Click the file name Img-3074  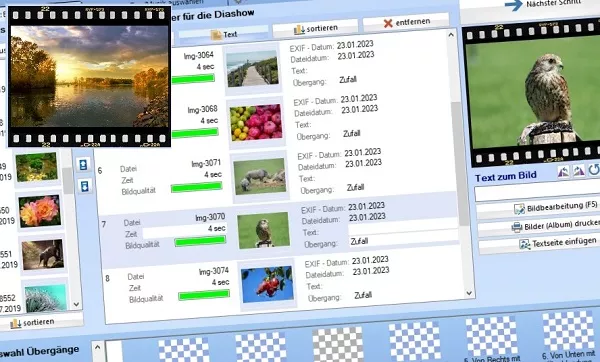pos(214,272)
